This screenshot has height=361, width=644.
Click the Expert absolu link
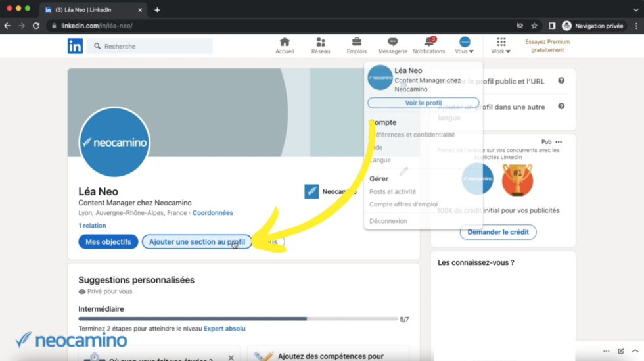point(225,329)
